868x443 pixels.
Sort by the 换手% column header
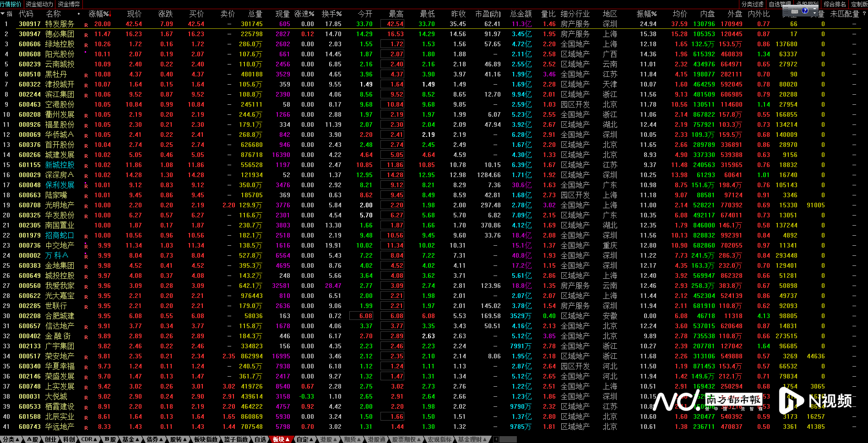point(331,14)
